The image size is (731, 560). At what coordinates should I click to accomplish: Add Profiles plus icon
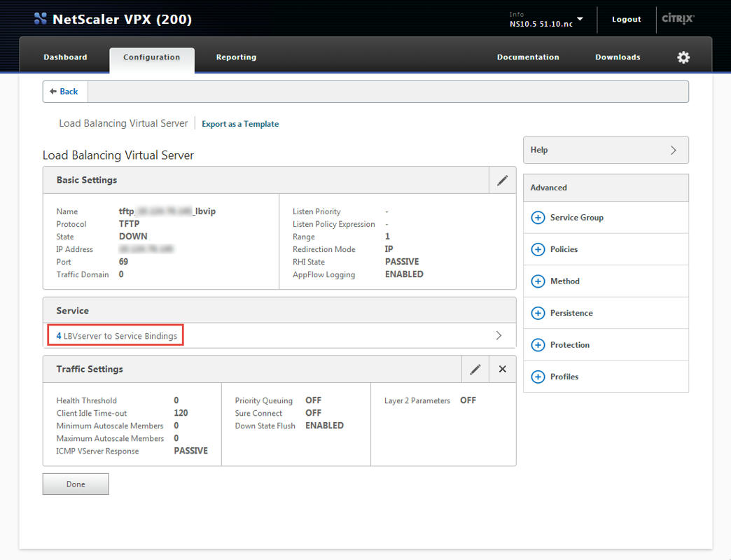(x=538, y=377)
